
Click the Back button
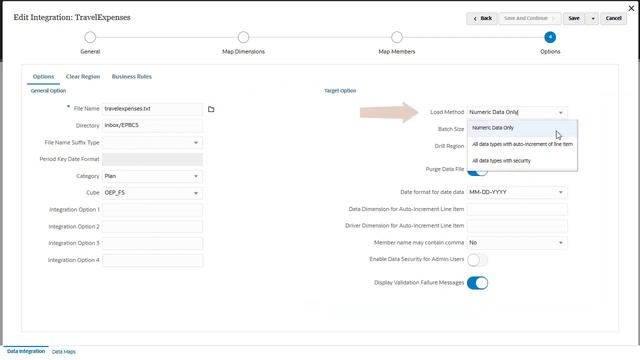pos(482,18)
